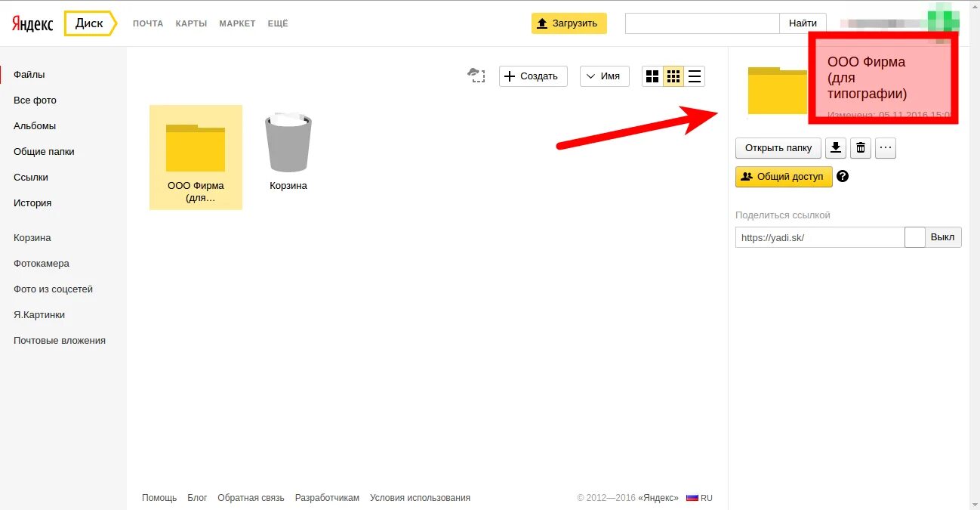This screenshot has width=980, height=510.
Task: Go to Карты service
Action: [192, 23]
